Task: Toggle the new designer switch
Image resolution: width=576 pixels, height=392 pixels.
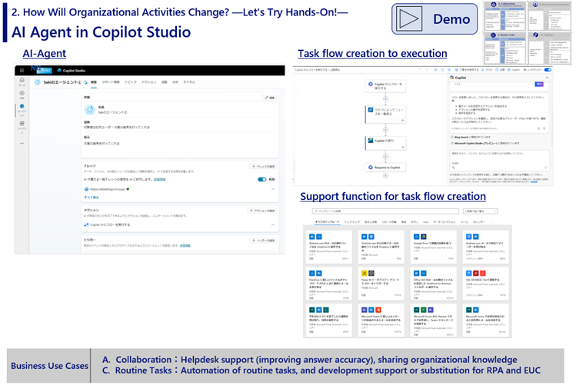Action: pyautogui.click(x=548, y=69)
